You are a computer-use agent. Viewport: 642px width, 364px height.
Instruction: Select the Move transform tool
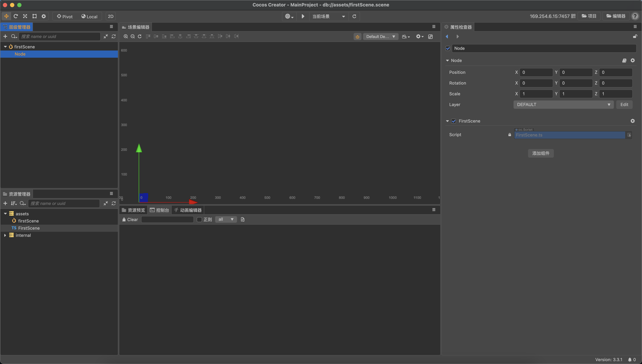[6, 16]
